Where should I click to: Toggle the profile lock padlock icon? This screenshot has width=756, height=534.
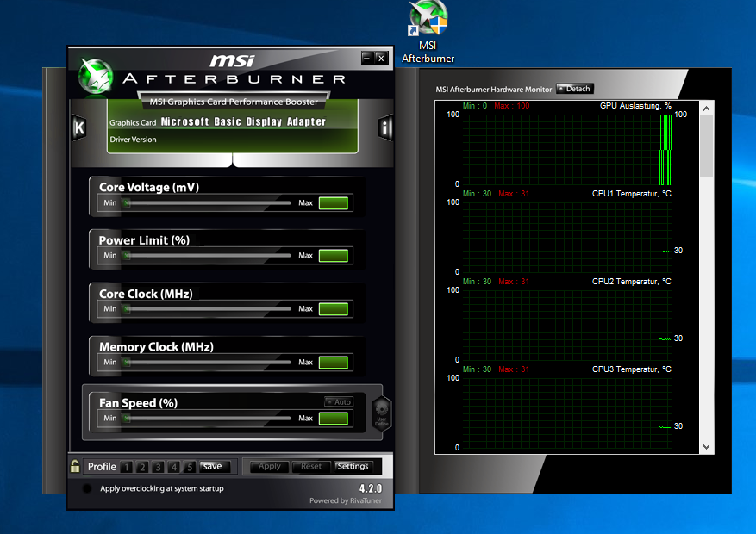click(x=75, y=466)
